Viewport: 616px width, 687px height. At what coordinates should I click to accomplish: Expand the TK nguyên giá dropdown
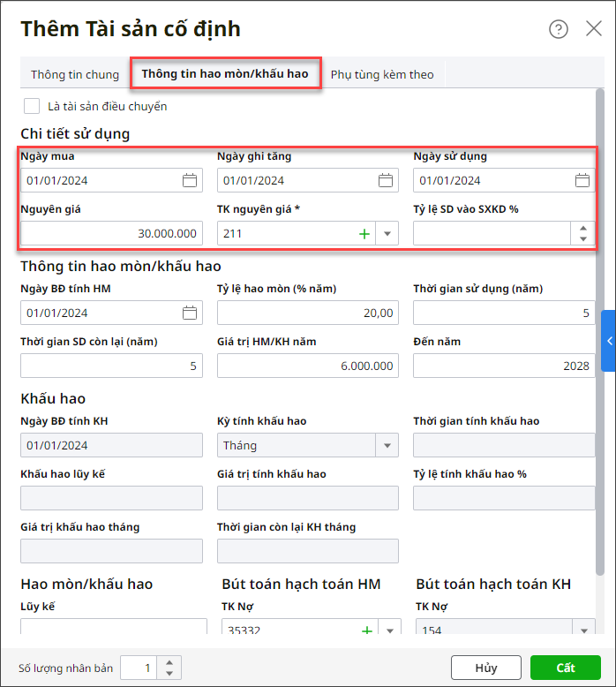(x=387, y=233)
